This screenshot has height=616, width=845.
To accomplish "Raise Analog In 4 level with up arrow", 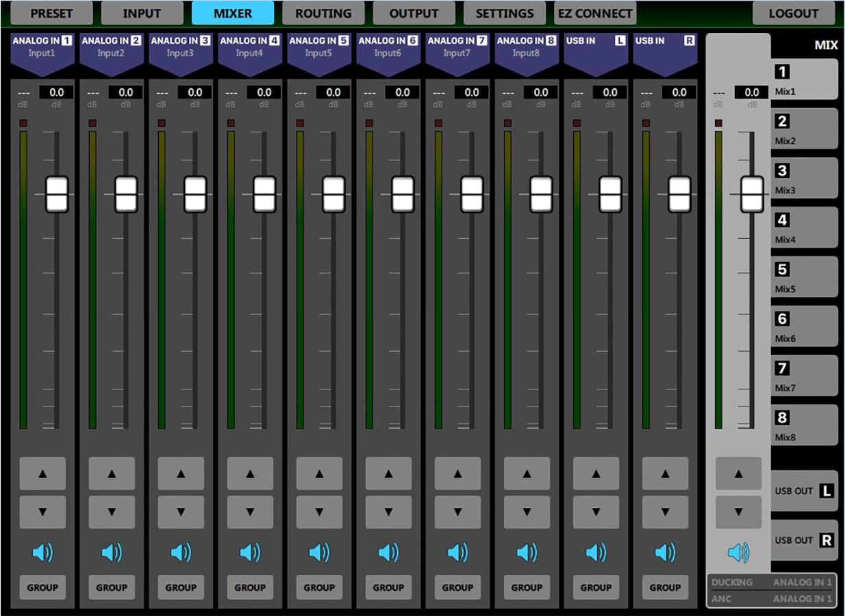I will (250, 473).
